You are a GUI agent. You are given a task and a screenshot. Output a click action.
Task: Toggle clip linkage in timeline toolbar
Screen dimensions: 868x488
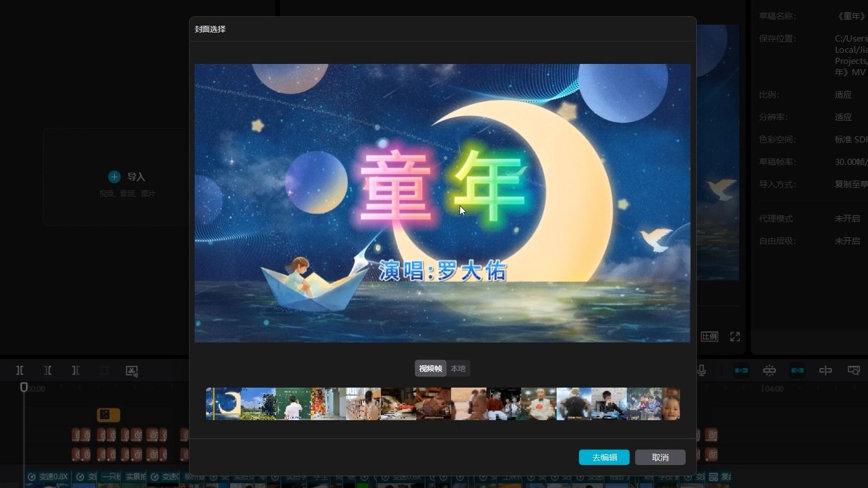797,370
